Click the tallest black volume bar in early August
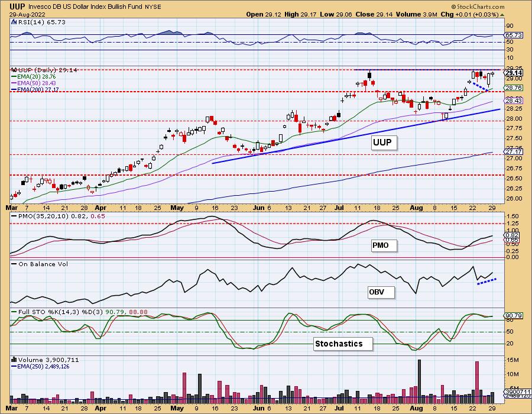Viewport: 532px width, 414px height. (x=419, y=381)
